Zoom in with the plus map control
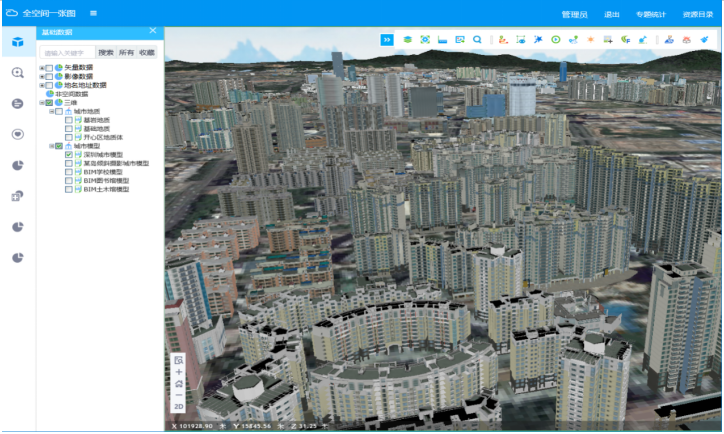 click(179, 372)
